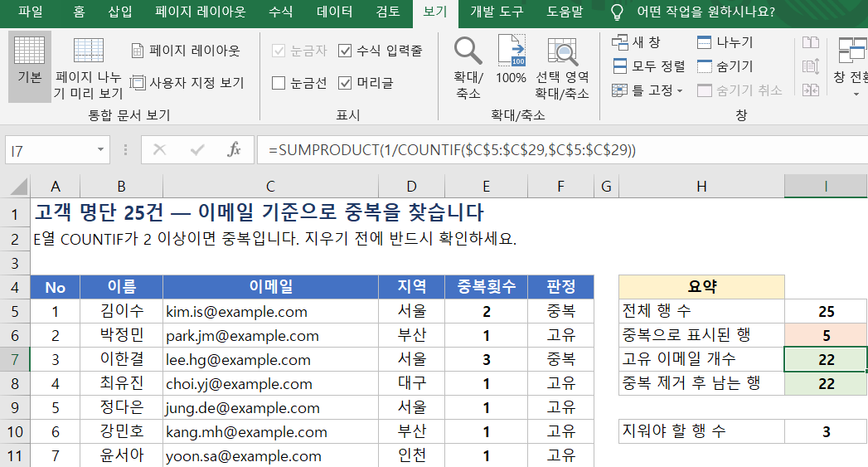The width and height of the screenshot is (868, 467).
Task: Open a 새 창 window
Action: pos(636,42)
